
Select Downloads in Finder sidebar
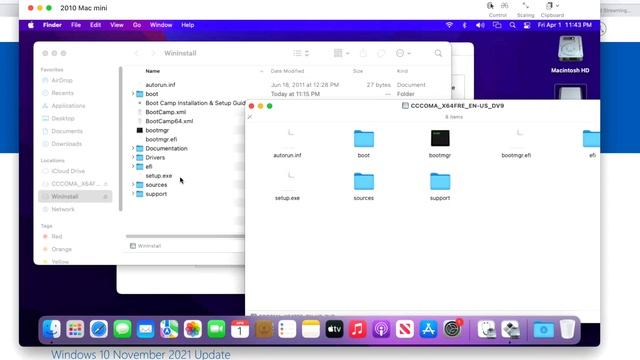coord(66,144)
